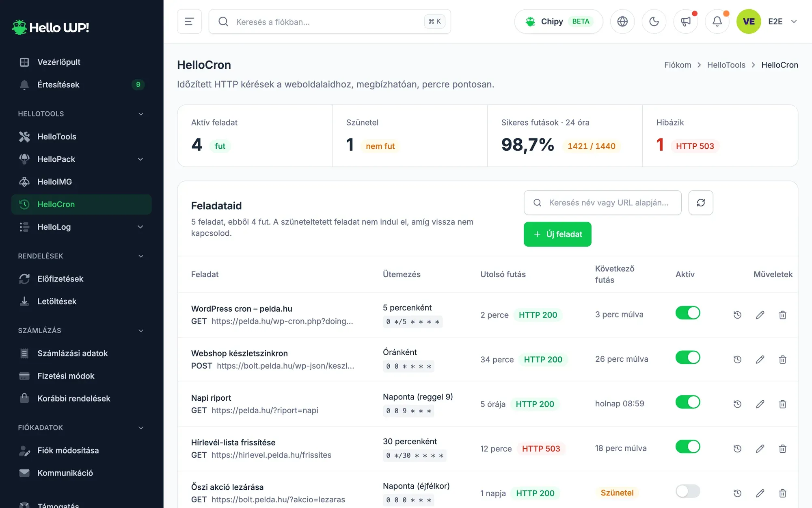Delete the Webshop készletszinkron task
812x508 pixels.
(783, 360)
